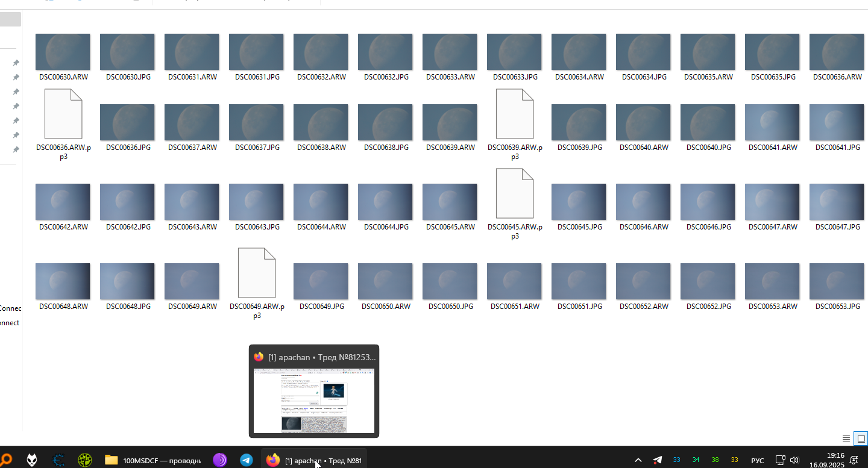Click the РУС language indicator

pyautogui.click(x=758, y=461)
